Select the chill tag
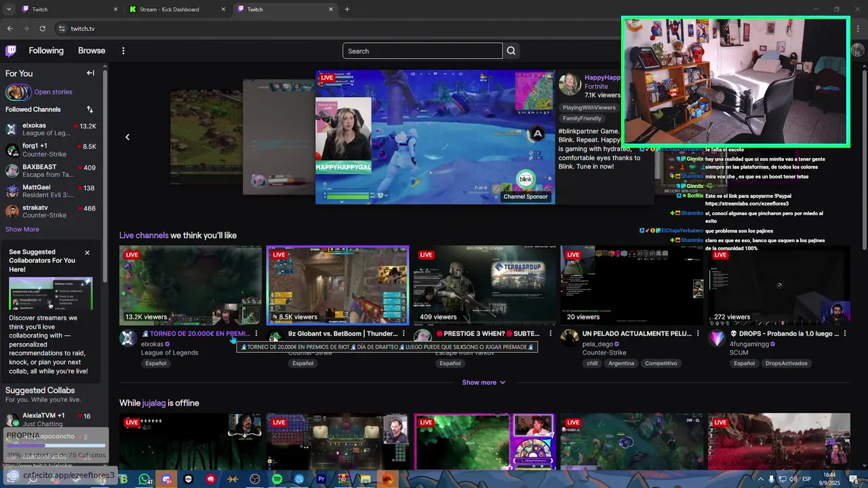The width and height of the screenshot is (868, 488). point(592,363)
